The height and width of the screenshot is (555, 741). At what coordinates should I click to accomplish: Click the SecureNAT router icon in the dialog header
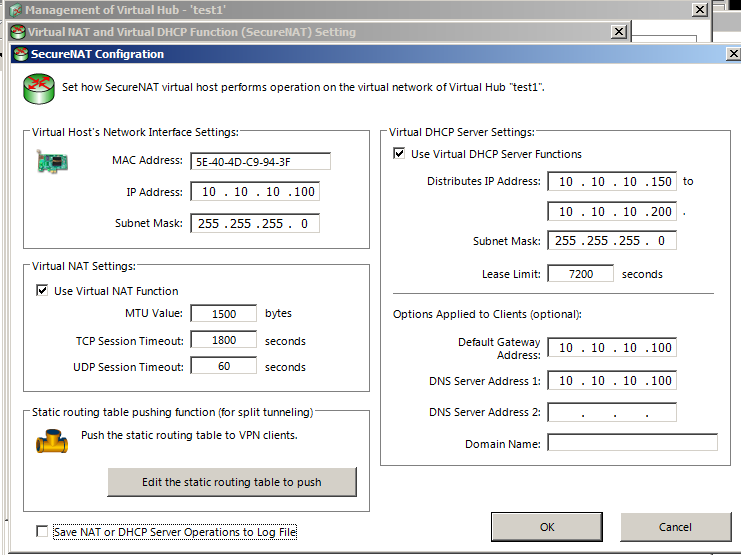tap(38, 88)
